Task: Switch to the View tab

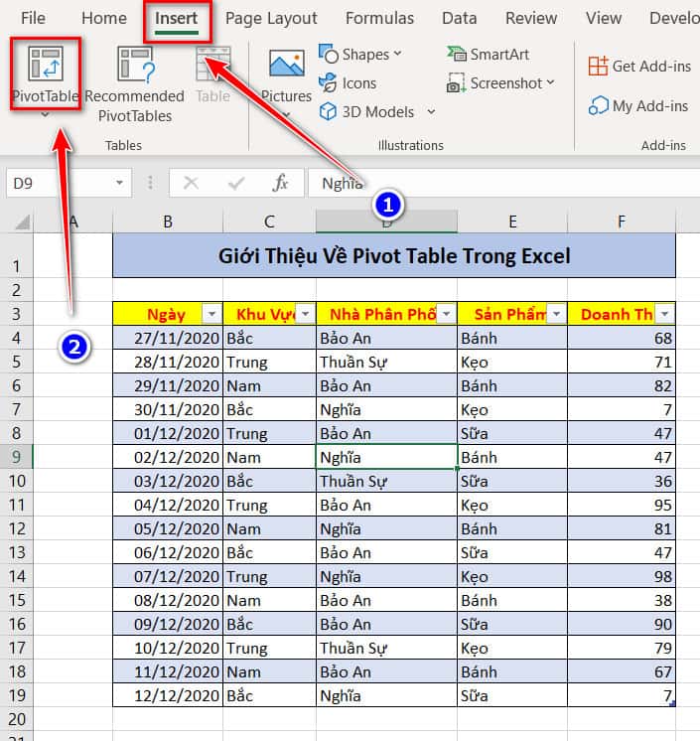Action: point(603,19)
